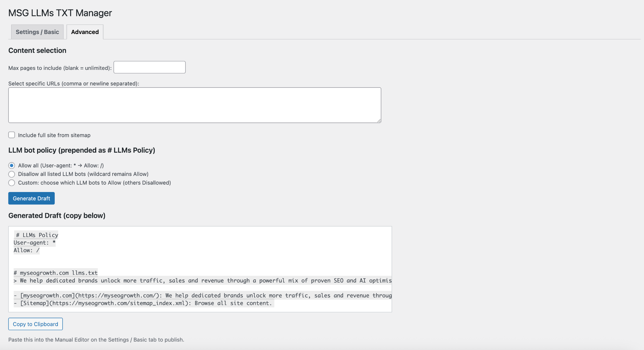Screen dimensions: 644x350
Task: Enable Include full site from sitemap
Action: point(12,135)
